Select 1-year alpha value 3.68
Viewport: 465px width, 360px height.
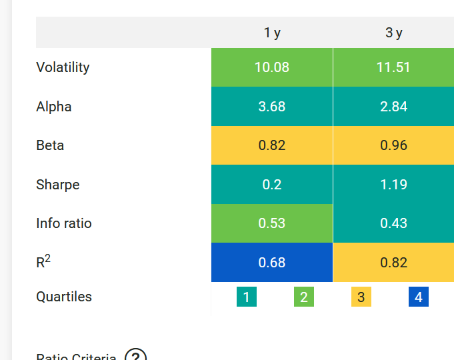[x=272, y=107]
